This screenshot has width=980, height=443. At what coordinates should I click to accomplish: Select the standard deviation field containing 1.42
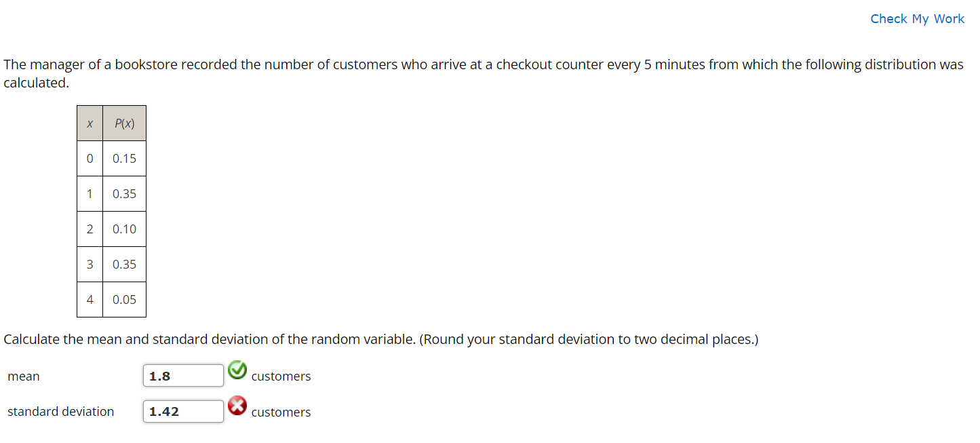(x=183, y=410)
